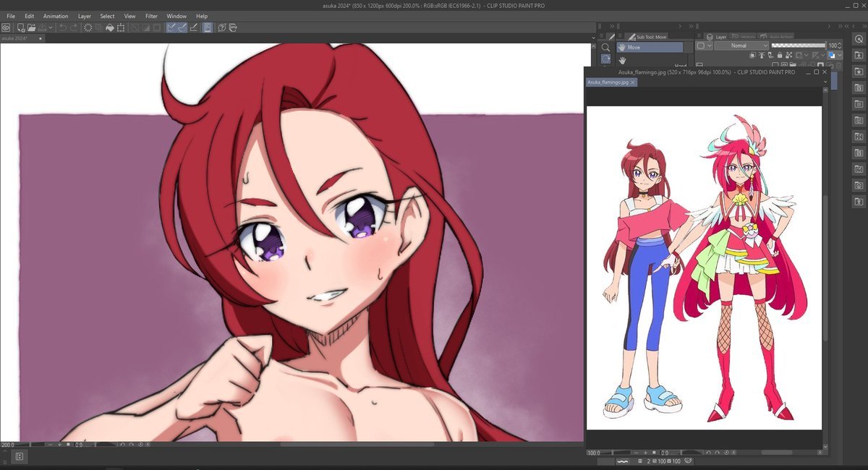Open the Clip Studio launcher icon
The height and width of the screenshot is (470, 868).
[x=6, y=27]
